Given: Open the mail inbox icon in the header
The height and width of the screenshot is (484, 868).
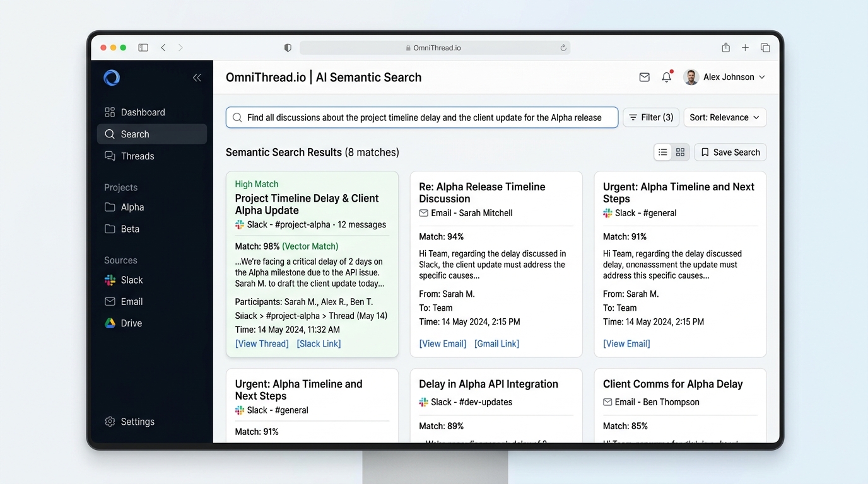Looking at the screenshot, I should click(644, 77).
